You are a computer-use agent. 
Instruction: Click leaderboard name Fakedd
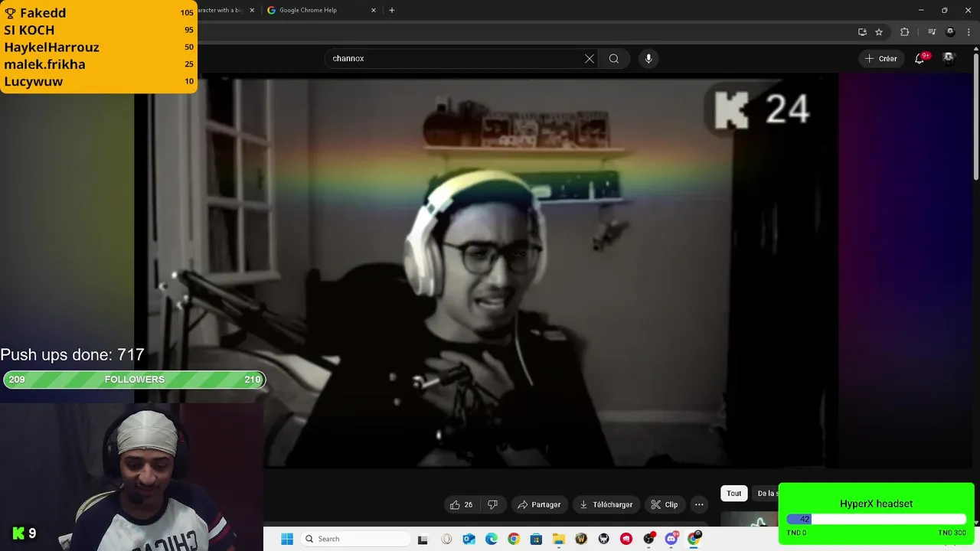43,13
